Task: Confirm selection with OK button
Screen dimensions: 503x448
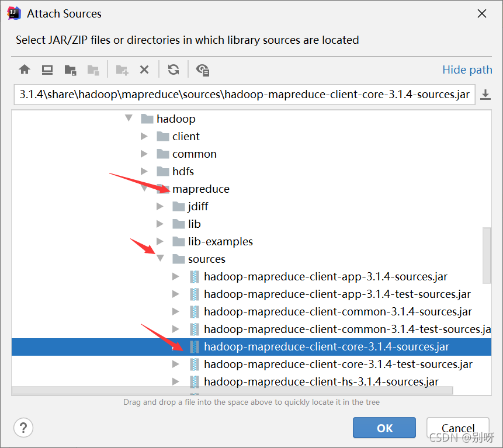Action: pyautogui.click(x=384, y=428)
